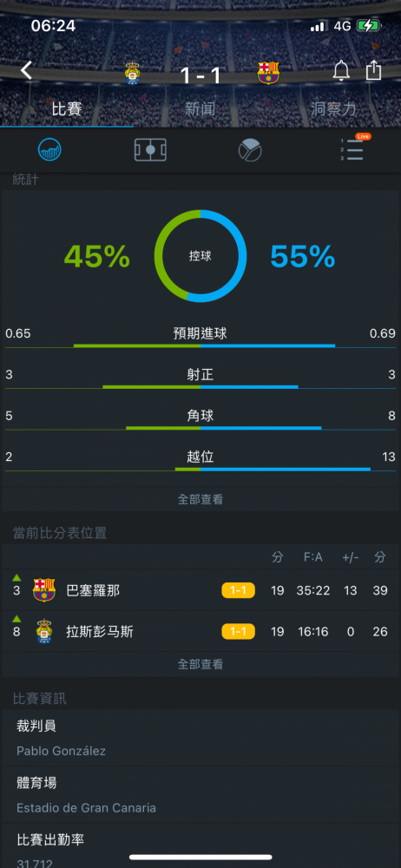This screenshot has height=868, width=401.
Task: Tap the 控球 possession ring chart
Action: pos(200,256)
